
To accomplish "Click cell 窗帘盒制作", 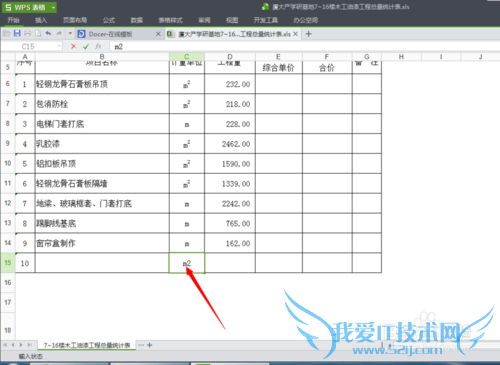I will click(102, 243).
